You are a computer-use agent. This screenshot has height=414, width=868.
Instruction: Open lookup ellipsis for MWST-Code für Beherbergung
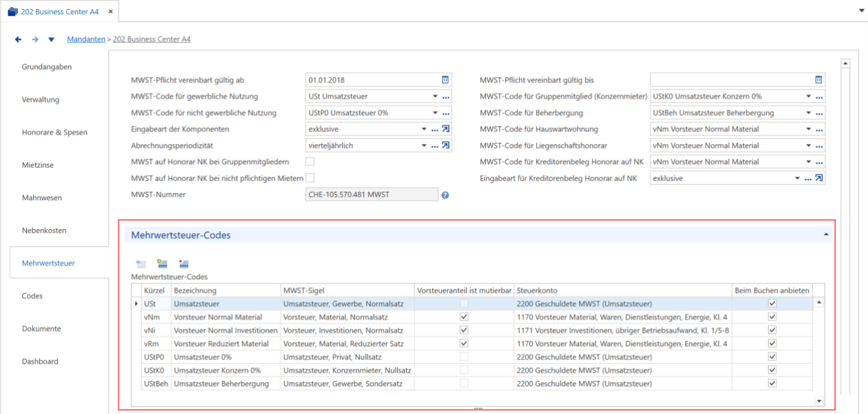819,113
